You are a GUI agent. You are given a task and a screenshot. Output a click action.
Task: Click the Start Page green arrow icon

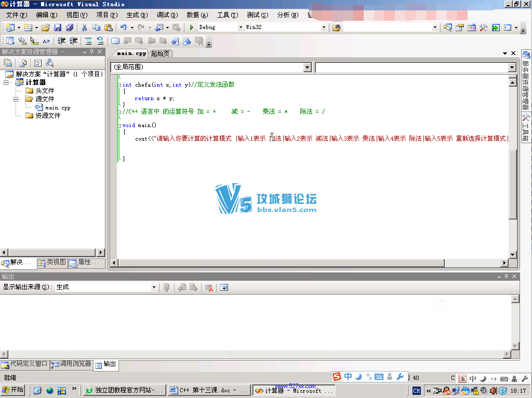[x=496, y=28]
